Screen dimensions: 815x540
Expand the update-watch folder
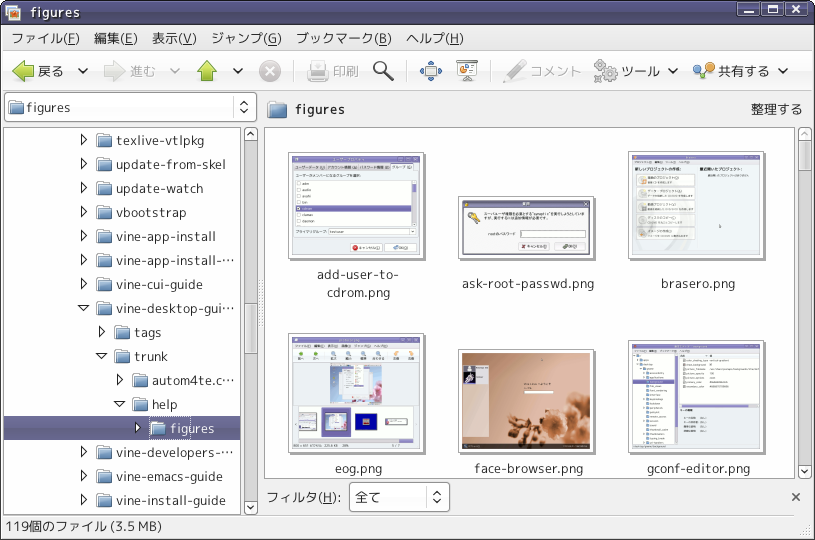[x=84, y=188]
